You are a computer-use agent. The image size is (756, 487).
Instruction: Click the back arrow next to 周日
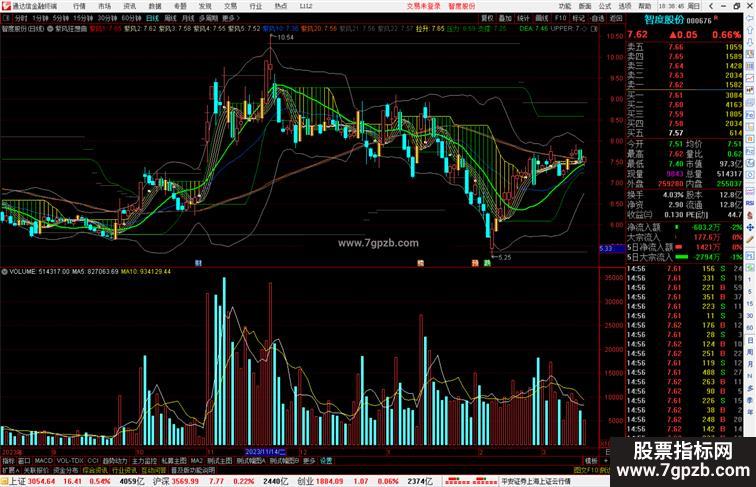pyautogui.click(x=711, y=6)
